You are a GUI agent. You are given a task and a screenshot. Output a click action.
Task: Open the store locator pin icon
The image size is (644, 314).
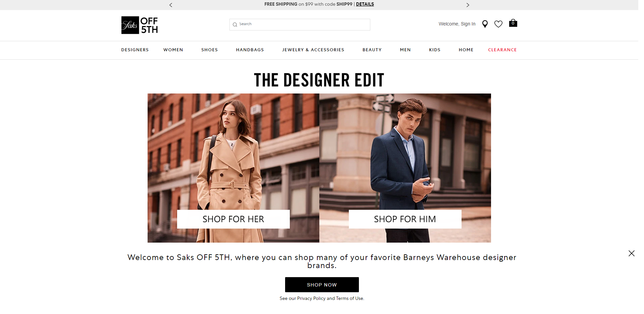click(485, 24)
